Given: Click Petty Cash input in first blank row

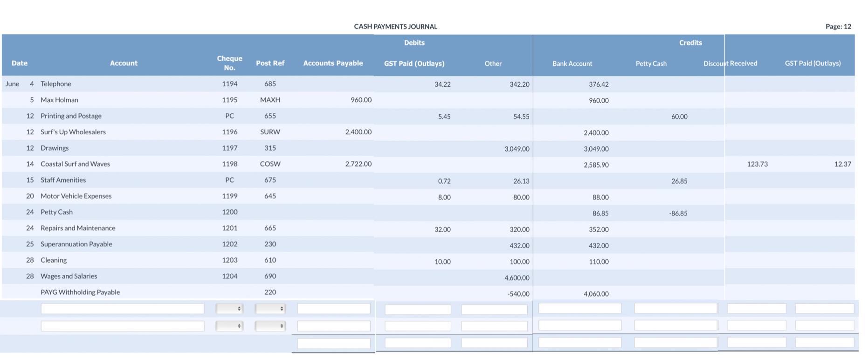Looking at the screenshot, I should 675,308.
